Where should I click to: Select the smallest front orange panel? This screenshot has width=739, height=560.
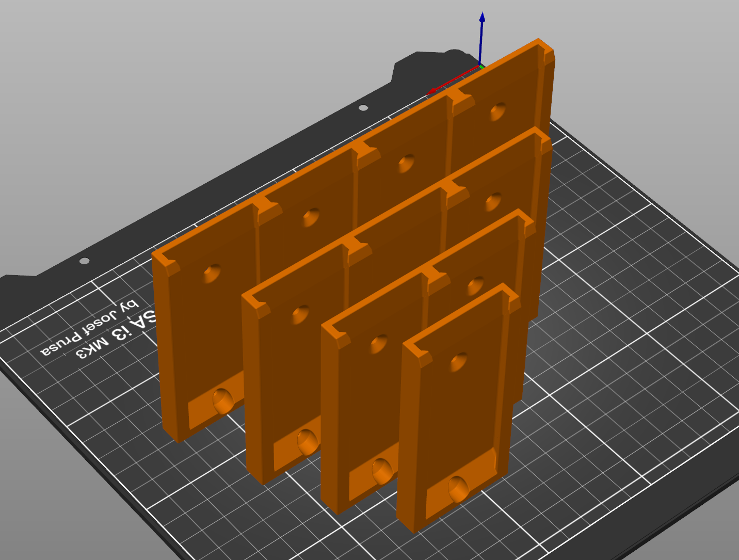[454, 423]
